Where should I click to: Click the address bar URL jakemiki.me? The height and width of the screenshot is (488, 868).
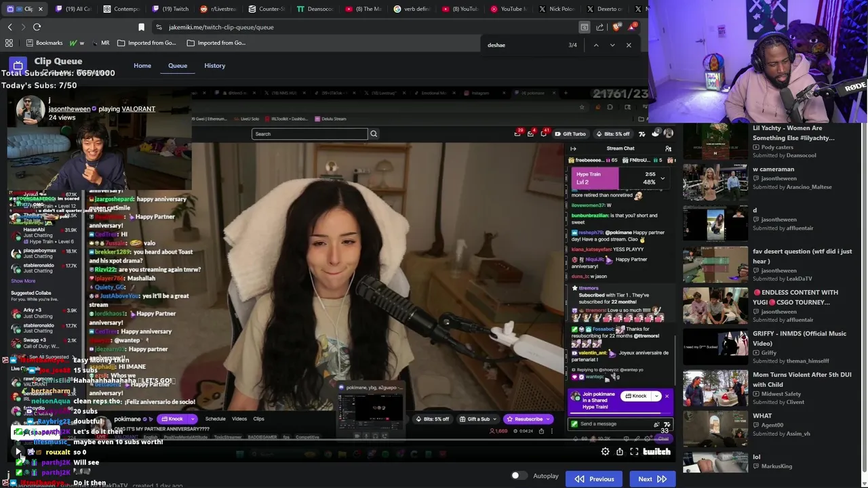[x=221, y=27]
